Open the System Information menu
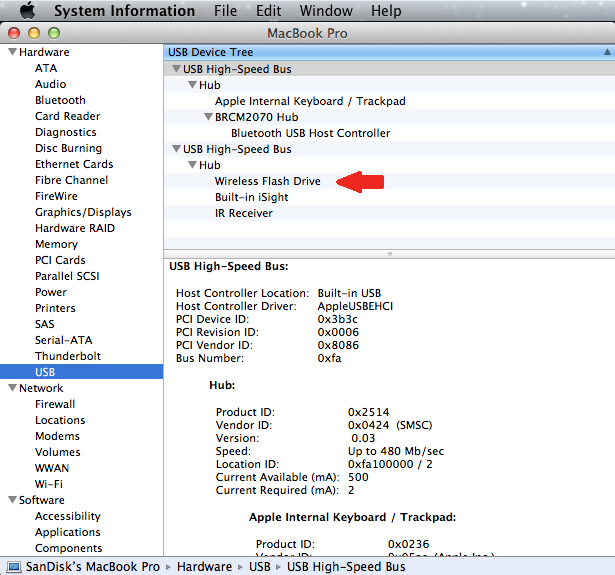The width and height of the screenshot is (615, 575). pyautogui.click(x=124, y=11)
